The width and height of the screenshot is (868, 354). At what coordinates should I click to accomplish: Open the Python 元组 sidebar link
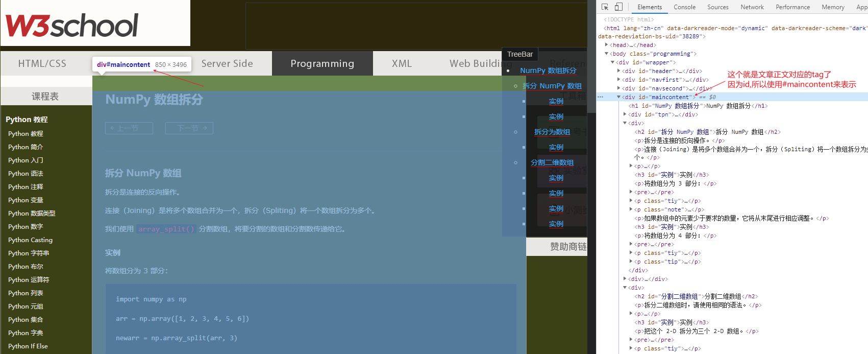click(x=26, y=306)
